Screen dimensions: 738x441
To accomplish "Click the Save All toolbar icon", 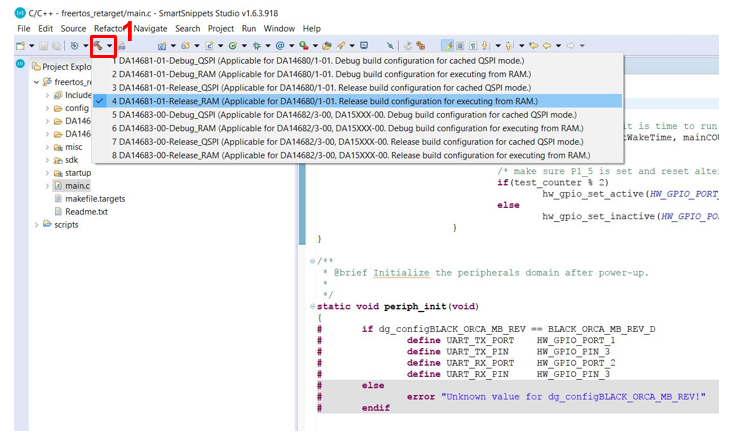I will click(56, 46).
